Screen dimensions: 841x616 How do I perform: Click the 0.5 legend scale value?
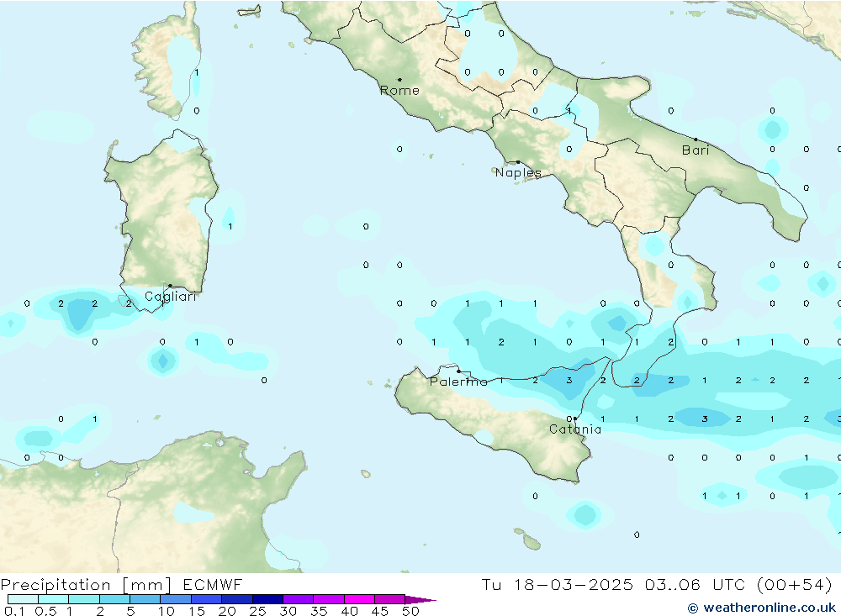click(x=45, y=611)
